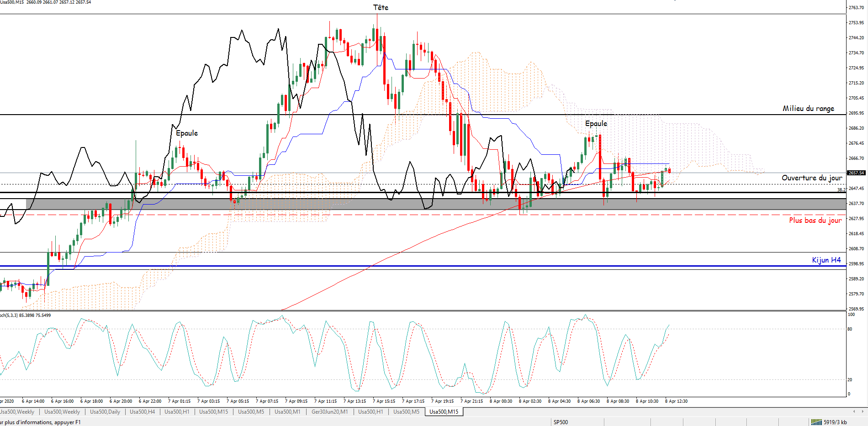
Task: Click the 2763.70 price on the scale
Action: 856,8
